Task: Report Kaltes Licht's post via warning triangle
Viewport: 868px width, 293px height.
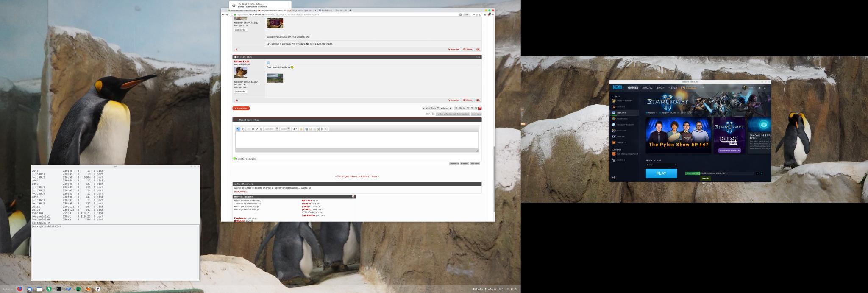Action: (x=236, y=100)
